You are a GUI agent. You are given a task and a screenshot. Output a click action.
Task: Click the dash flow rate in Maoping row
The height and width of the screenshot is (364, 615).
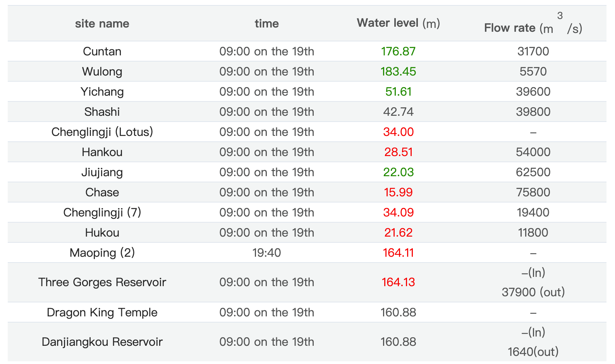tap(533, 253)
